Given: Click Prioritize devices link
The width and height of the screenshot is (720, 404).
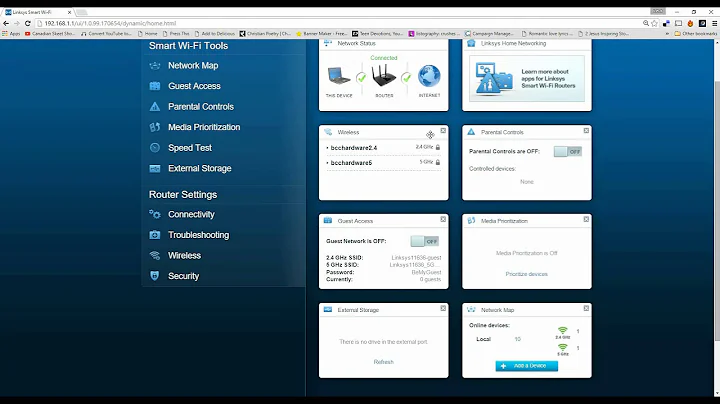Looking at the screenshot, I should (x=526, y=274).
